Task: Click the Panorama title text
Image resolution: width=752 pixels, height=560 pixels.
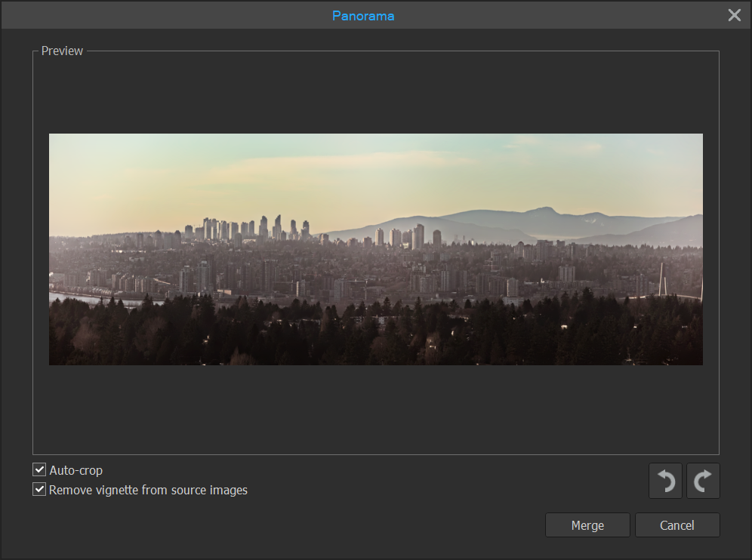Action: click(363, 16)
